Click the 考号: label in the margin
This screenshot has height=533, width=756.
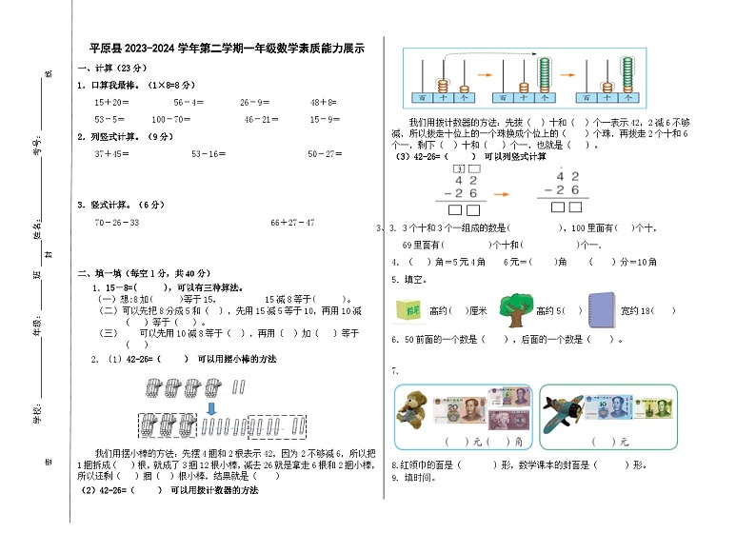click(x=37, y=145)
